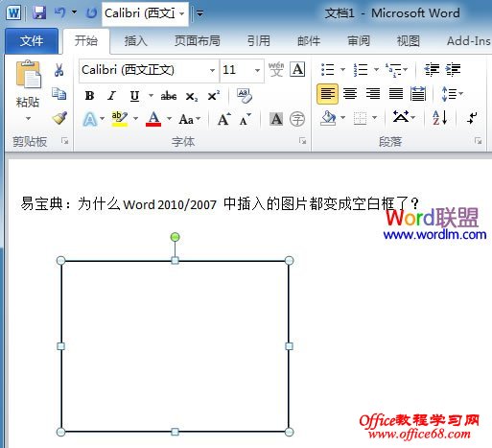
Task: Toggle subscript x₂
Action: click(192, 96)
